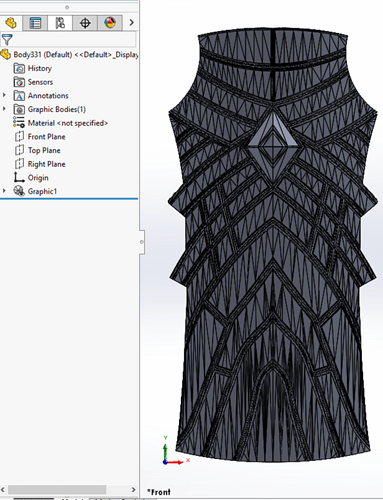Collapse the panel using splitter handle
The image size is (383, 500).
click(142, 242)
